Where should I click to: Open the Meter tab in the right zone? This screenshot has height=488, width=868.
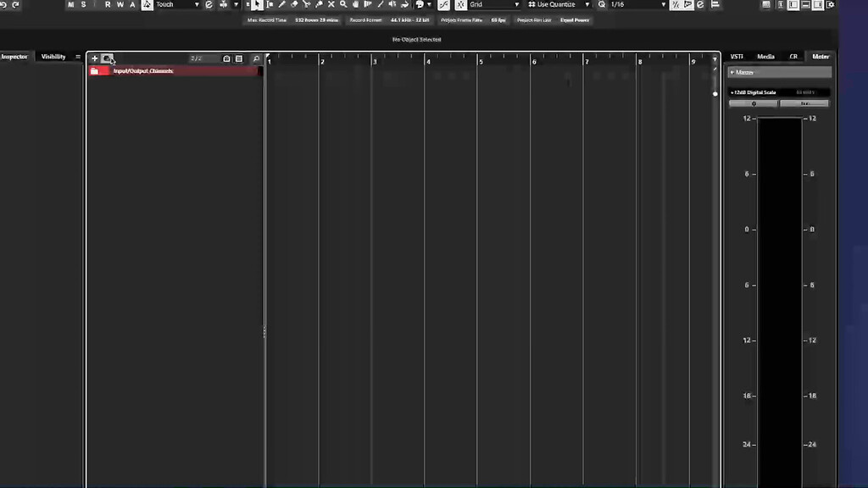pos(821,56)
